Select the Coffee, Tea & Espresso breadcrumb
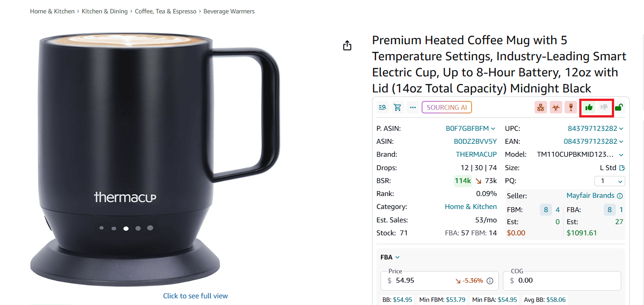 [166, 11]
